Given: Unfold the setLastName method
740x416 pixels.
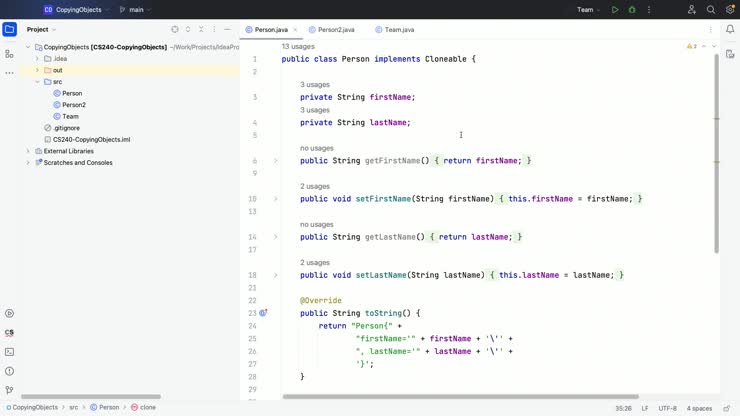Looking at the screenshot, I should [x=276, y=275].
